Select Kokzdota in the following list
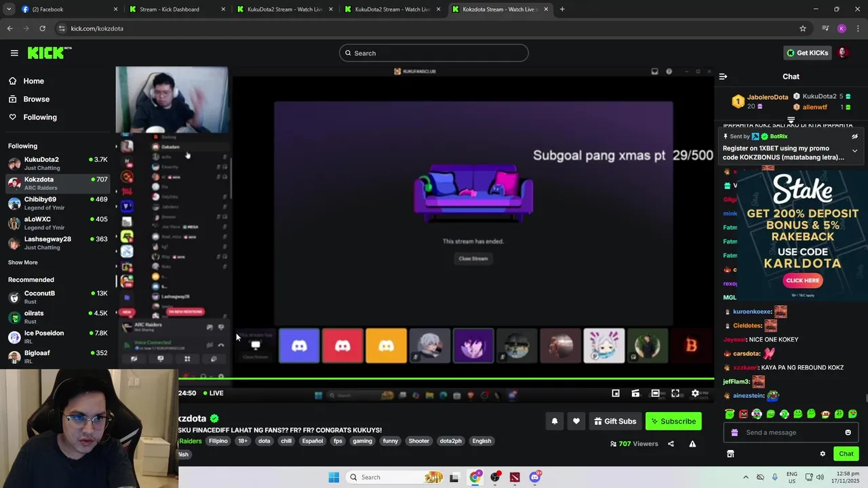The height and width of the screenshot is (488, 868). (x=58, y=183)
